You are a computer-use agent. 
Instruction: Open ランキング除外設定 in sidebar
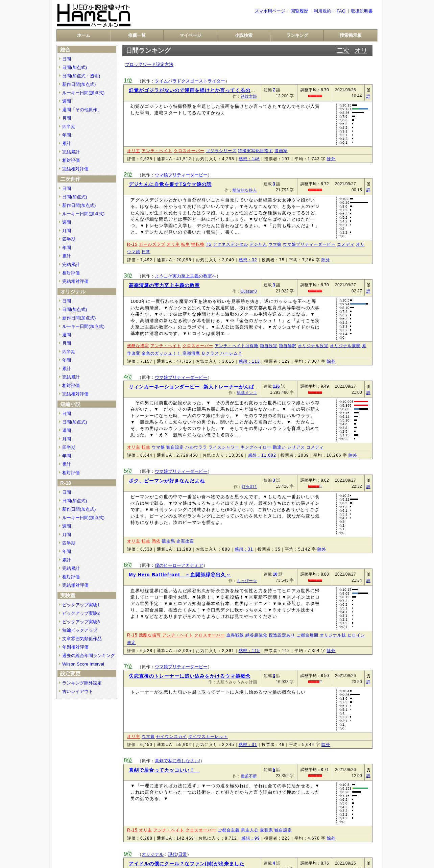coord(82,683)
